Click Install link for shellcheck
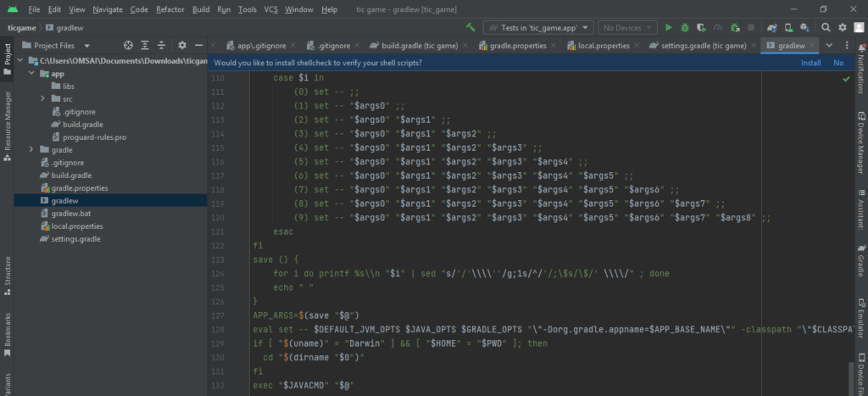The image size is (868, 396). pyautogui.click(x=810, y=63)
